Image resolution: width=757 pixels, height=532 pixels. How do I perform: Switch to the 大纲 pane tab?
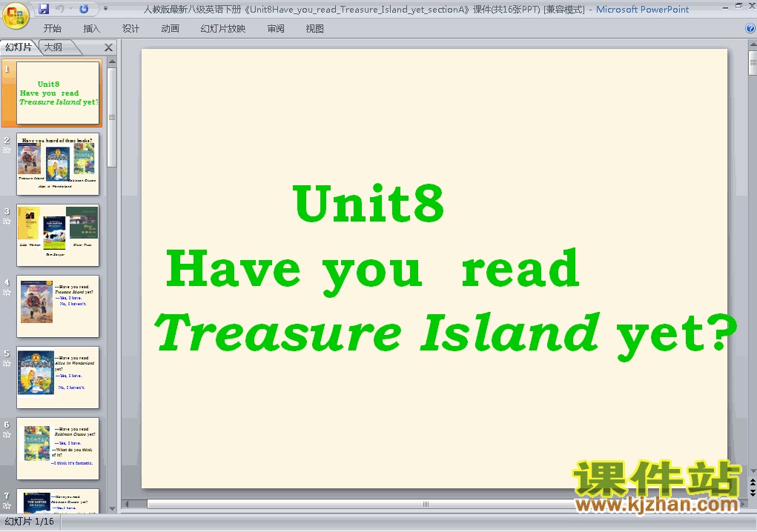click(x=53, y=47)
